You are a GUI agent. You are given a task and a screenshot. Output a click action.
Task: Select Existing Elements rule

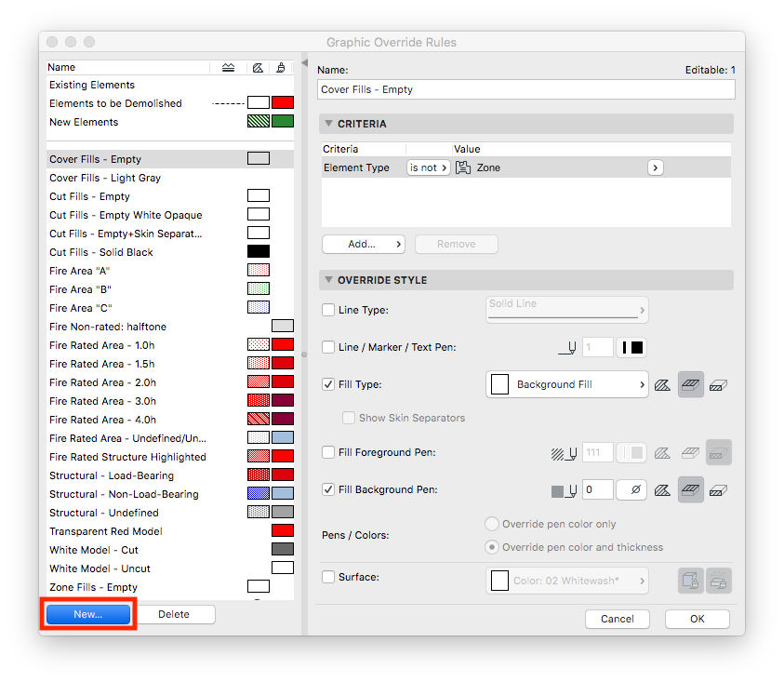click(x=170, y=85)
